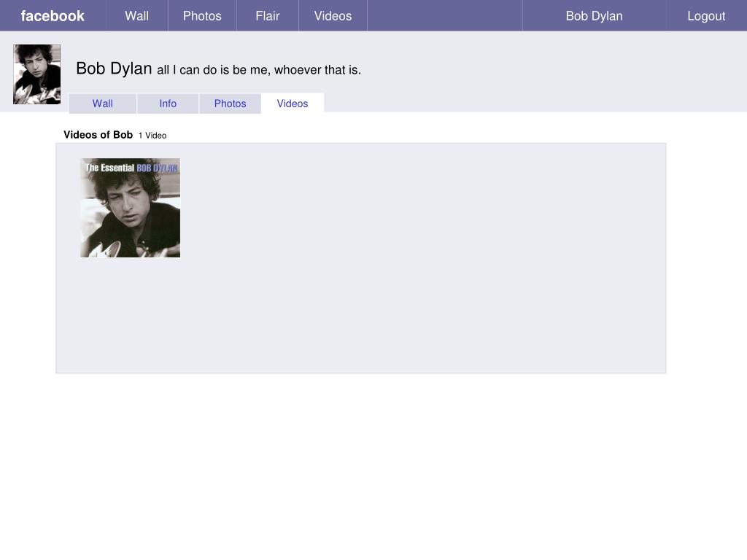Switch to the Wall profile tab

point(102,104)
